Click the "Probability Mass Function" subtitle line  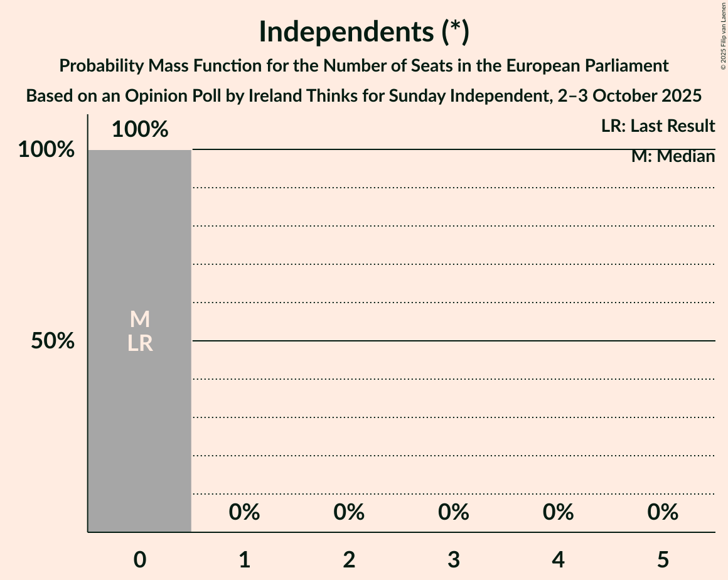coord(364,66)
